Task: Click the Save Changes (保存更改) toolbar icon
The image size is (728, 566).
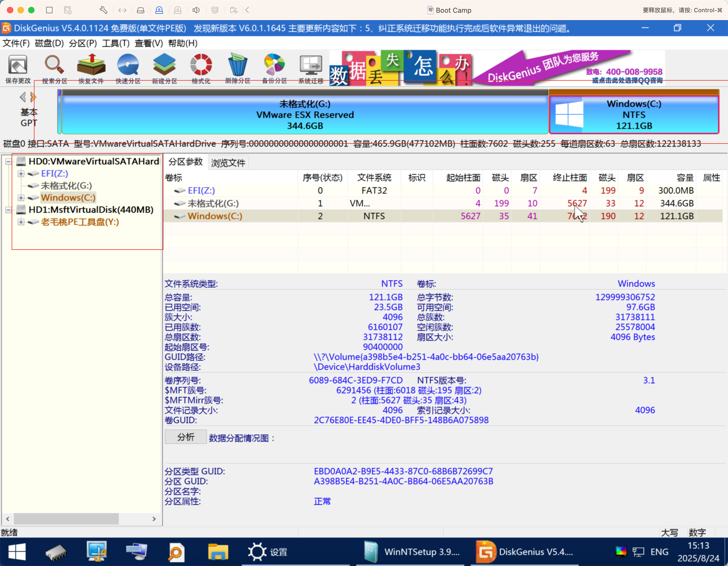Action: (18, 69)
